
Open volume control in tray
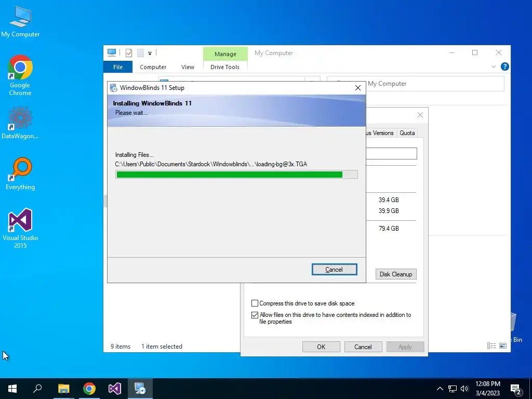(464, 389)
